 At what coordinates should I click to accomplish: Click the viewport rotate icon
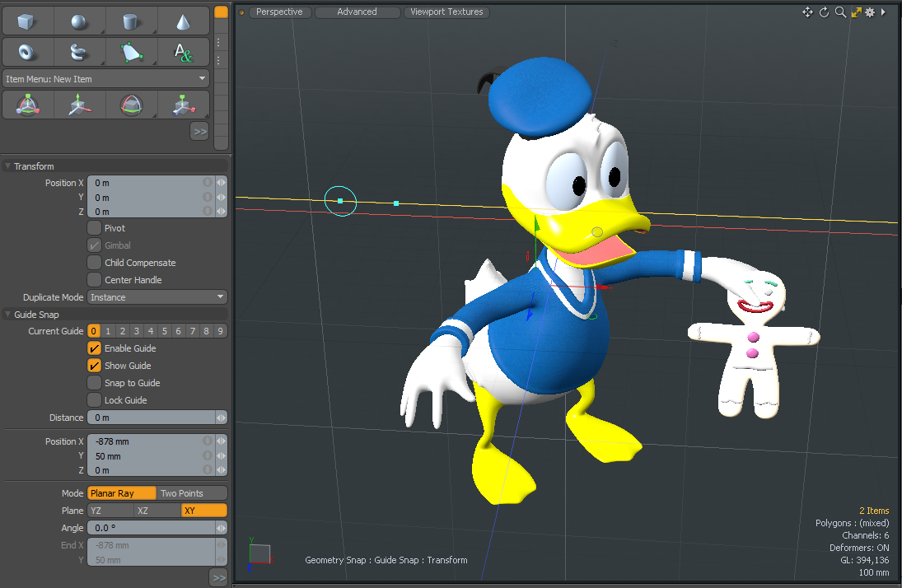[x=824, y=12]
